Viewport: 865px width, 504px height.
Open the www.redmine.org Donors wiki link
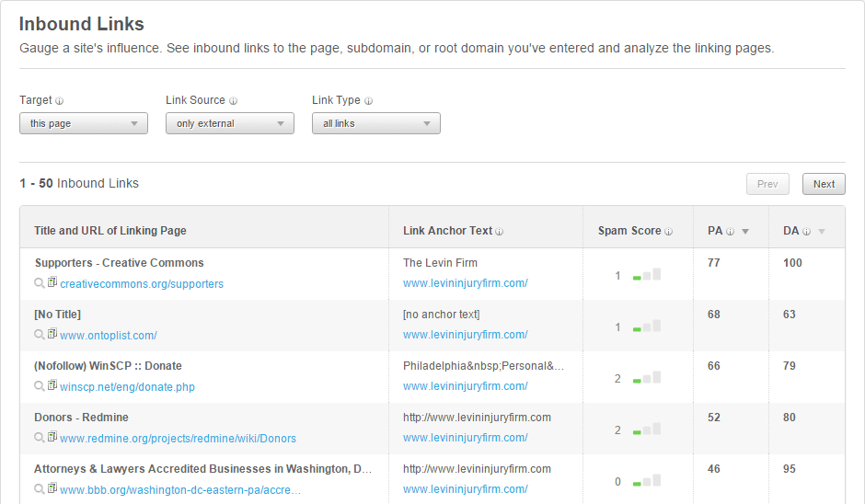point(178,439)
